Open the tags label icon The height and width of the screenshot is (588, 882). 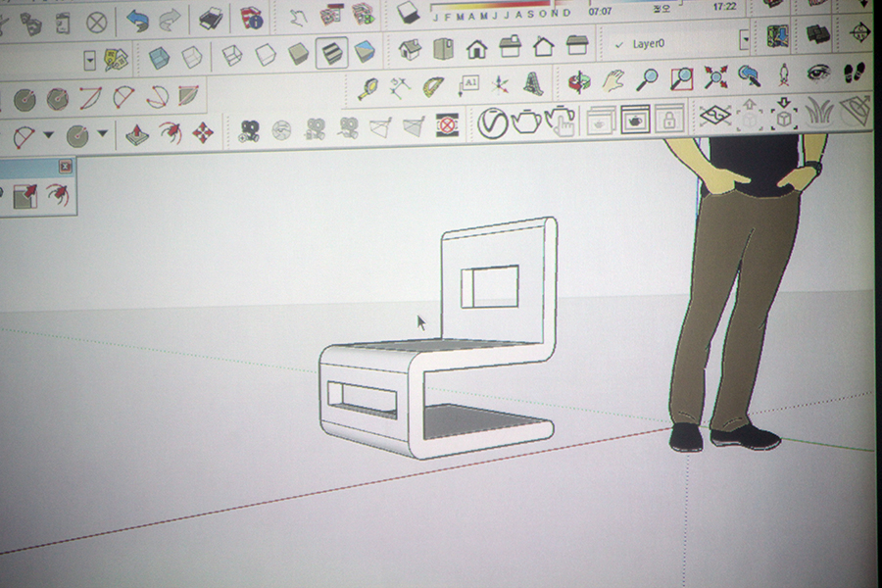(x=116, y=60)
